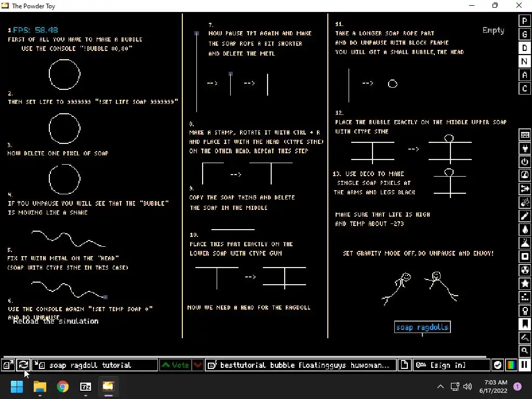Open volume control in system tray
Screen dimensions: 532x399
(468, 387)
